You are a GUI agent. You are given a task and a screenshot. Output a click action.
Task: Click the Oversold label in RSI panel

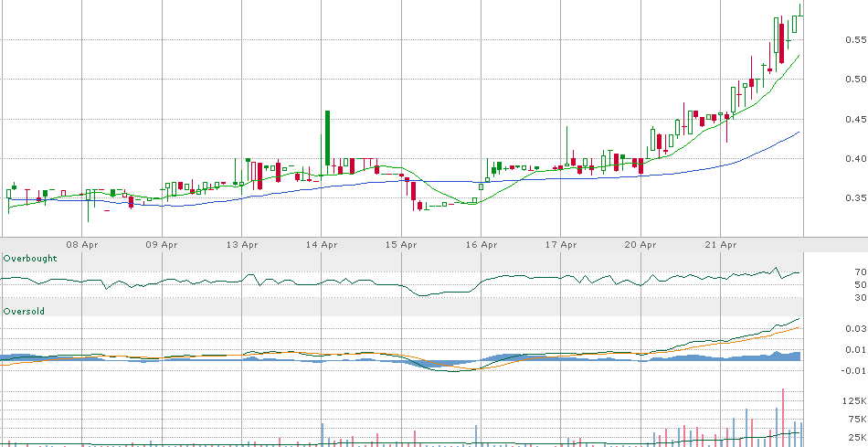point(25,312)
